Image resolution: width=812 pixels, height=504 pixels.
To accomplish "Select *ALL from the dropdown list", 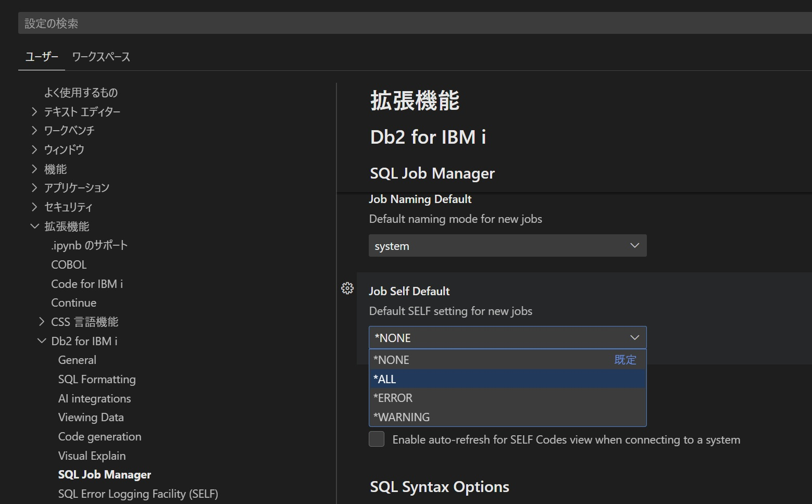I will pyautogui.click(x=507, y=379).
